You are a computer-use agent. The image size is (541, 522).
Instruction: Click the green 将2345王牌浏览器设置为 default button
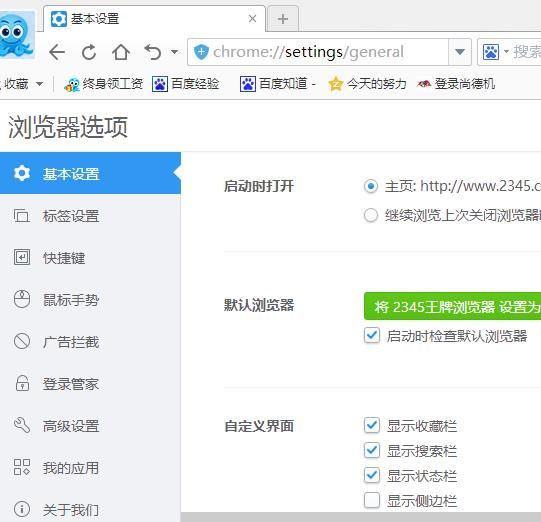coord(452,306)
